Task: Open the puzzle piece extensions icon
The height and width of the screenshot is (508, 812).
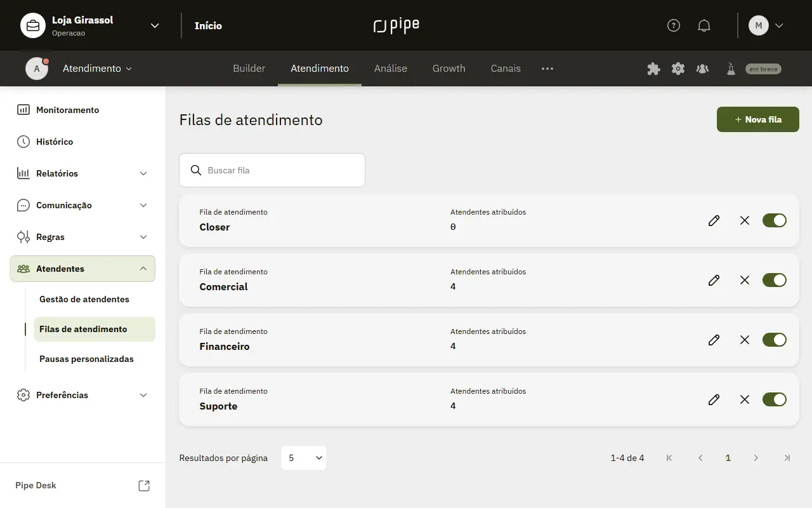Action: tap(653, 69)
